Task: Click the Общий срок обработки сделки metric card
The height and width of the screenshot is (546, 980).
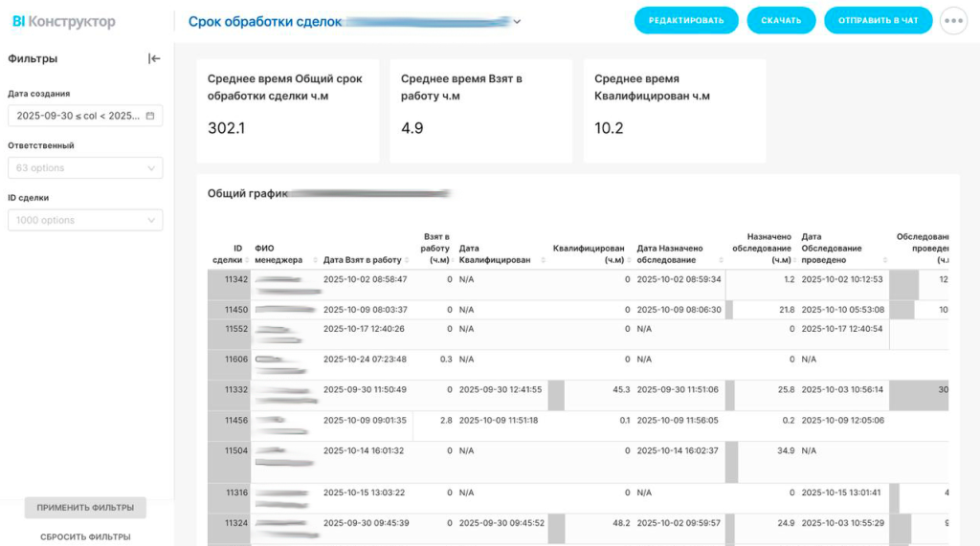Action: click(x=287, y=110)
